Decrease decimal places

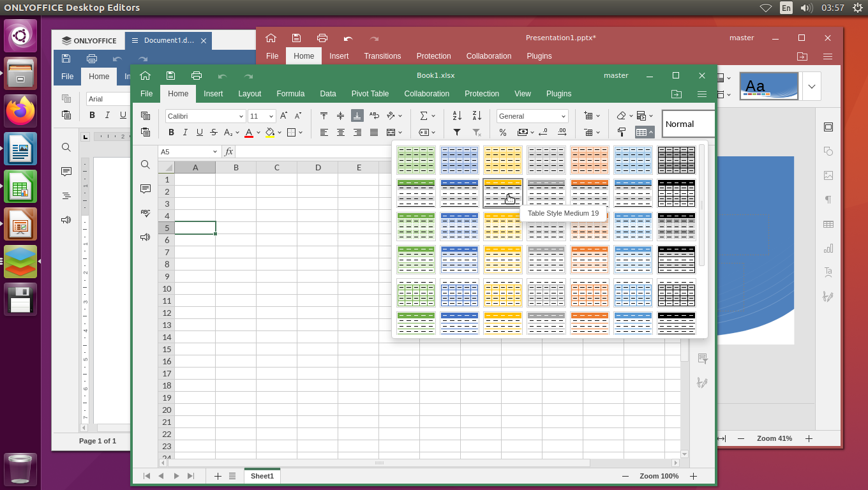point(543,133)
